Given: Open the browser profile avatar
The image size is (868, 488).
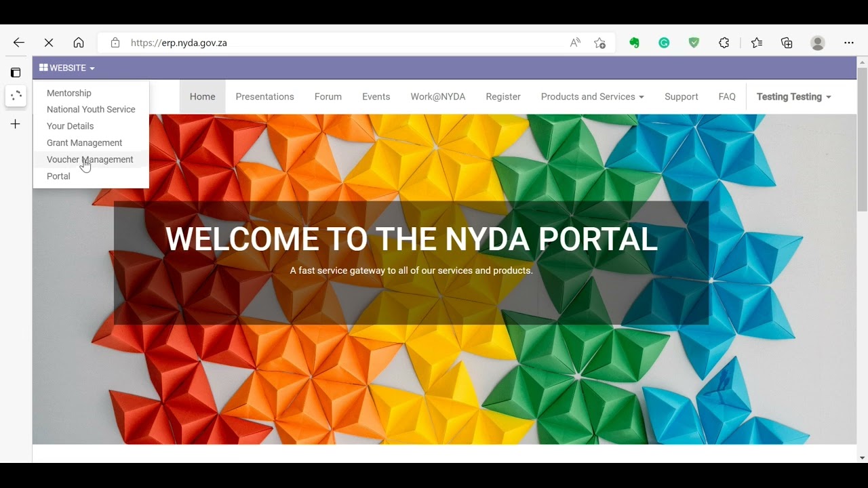Looking at the screenshot, I should (818, 43).
